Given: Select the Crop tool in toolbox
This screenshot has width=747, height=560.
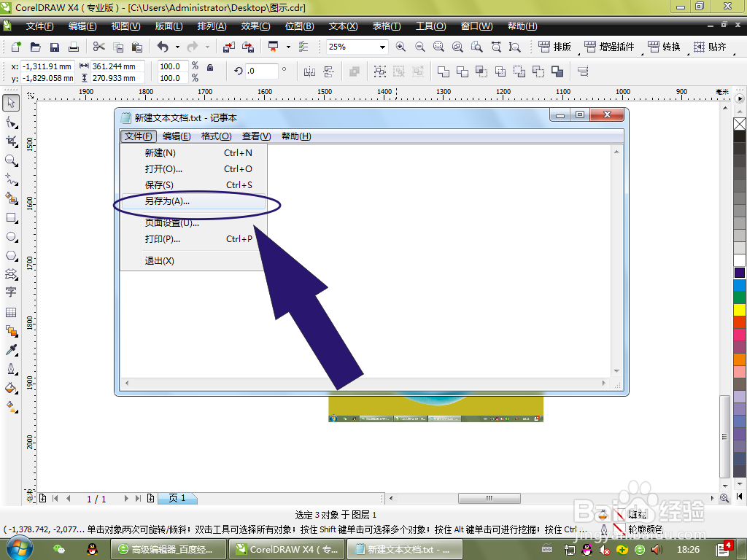Looking at the screenshot, I should click(x=11, y=141).
